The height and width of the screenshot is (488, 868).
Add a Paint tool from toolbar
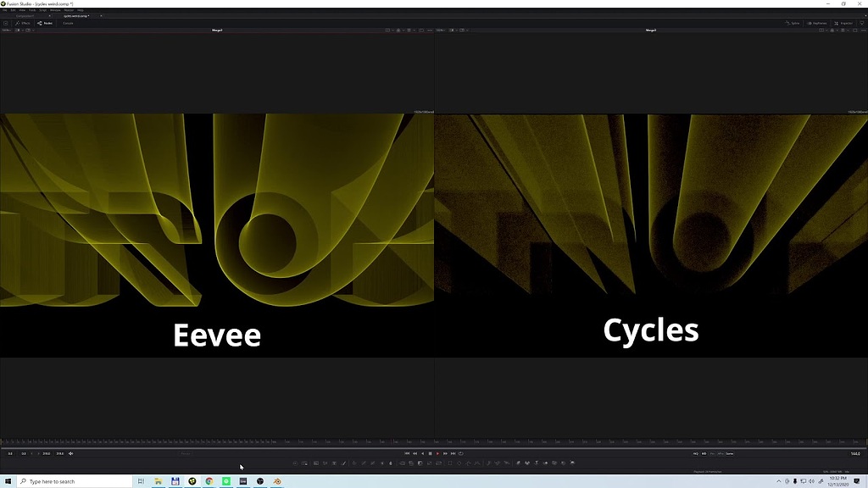coord(343,463)
